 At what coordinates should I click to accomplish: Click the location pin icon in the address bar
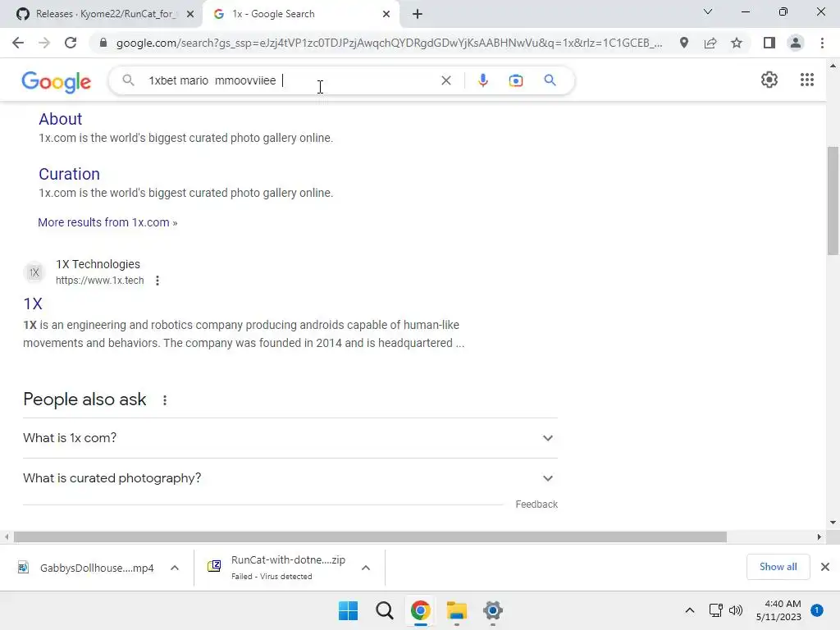pyautogui.click(x=684, y=43)
